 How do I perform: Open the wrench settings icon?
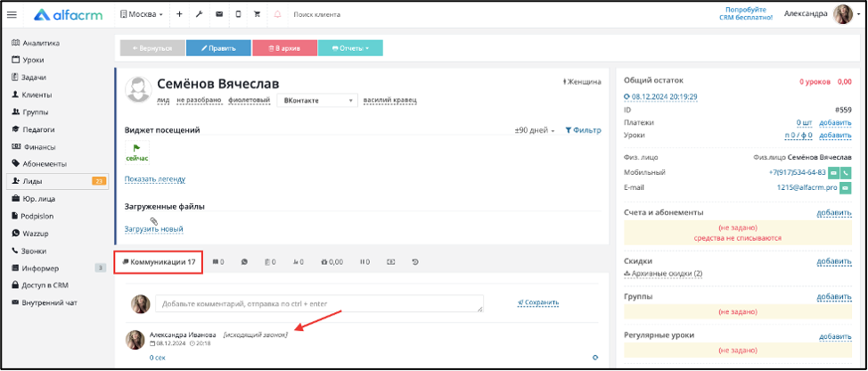coord(200,15)
